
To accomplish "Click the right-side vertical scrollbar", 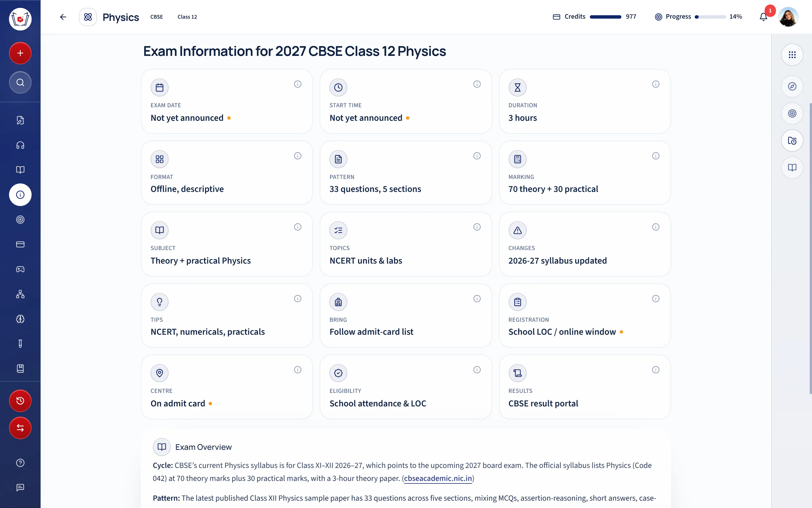I will pos(811,249).
